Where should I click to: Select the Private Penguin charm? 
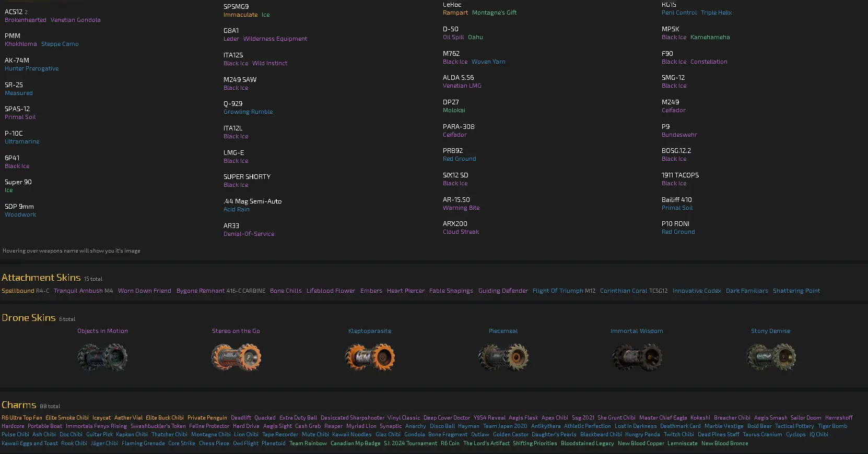point(207,417)
